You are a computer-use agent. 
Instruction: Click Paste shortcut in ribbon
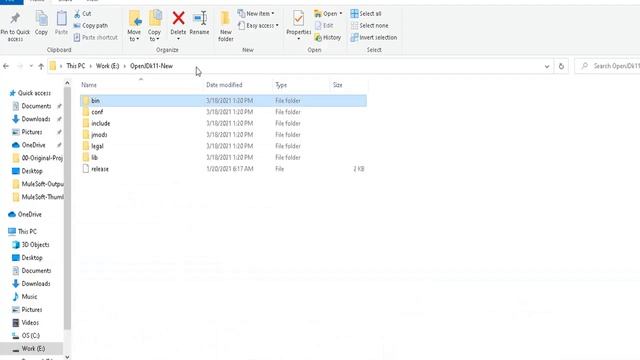pos(96,37)
